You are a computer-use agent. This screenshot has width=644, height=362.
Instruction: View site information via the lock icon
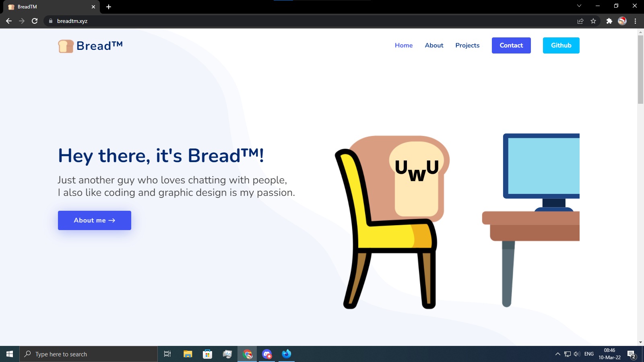coord(51,21)
